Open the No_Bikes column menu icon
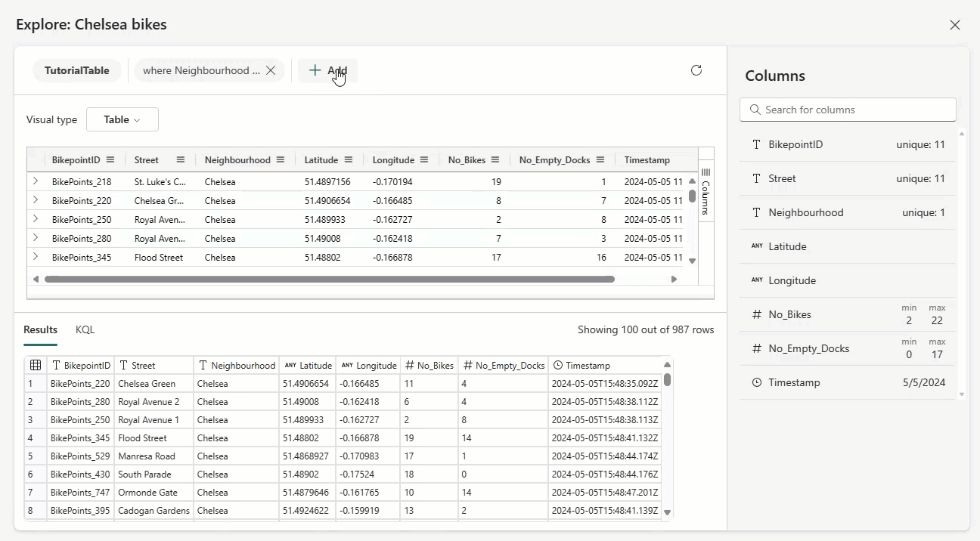Viewport: 980px width, 541px height. (x=495, y=159)
